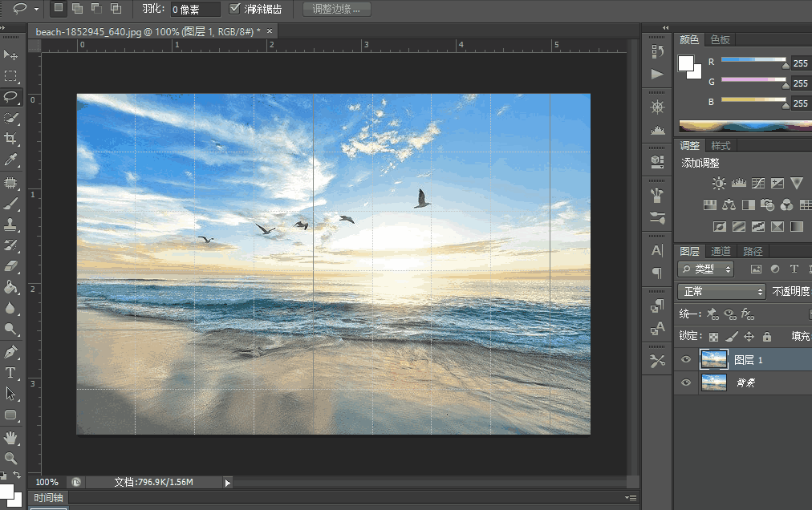Open the Actions panel play icon
The height and width of the screenshot is (510, 812).
pos(657,74)
